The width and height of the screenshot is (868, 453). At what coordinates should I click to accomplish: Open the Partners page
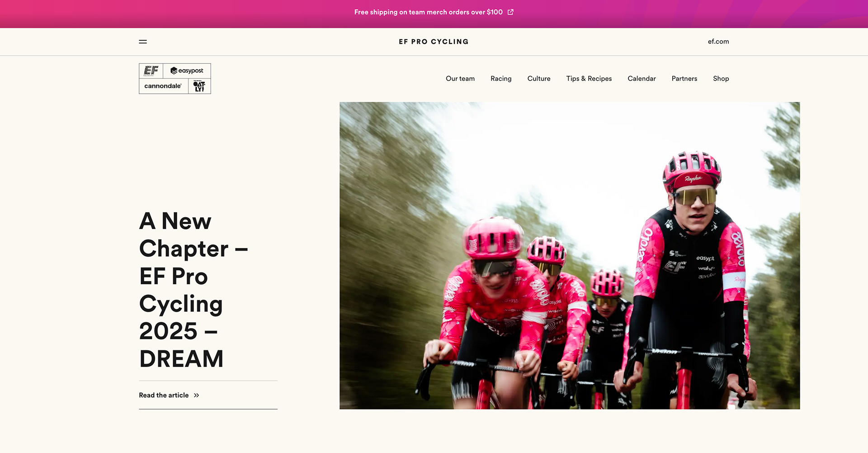(x=684, y=79)
